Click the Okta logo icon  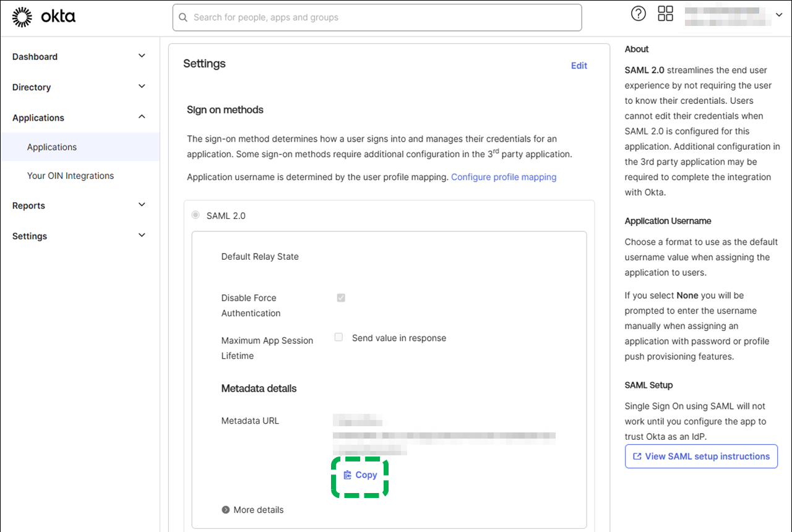(22, 17)
